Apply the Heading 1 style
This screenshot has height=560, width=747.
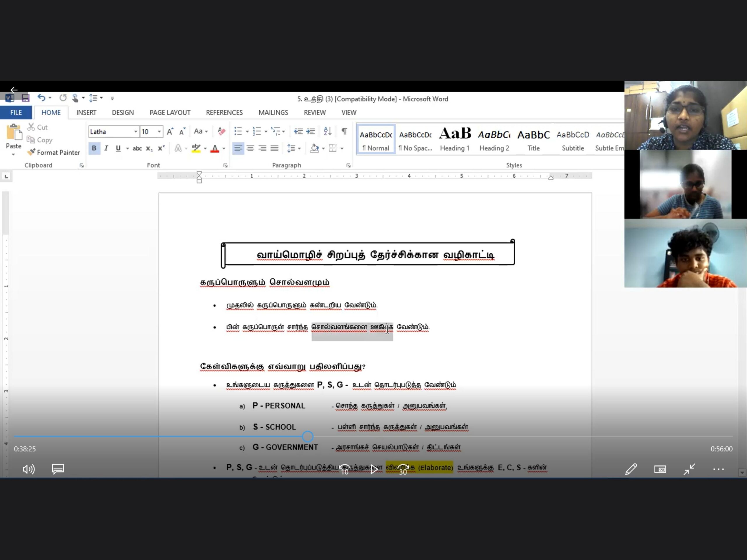pos(455,139)
